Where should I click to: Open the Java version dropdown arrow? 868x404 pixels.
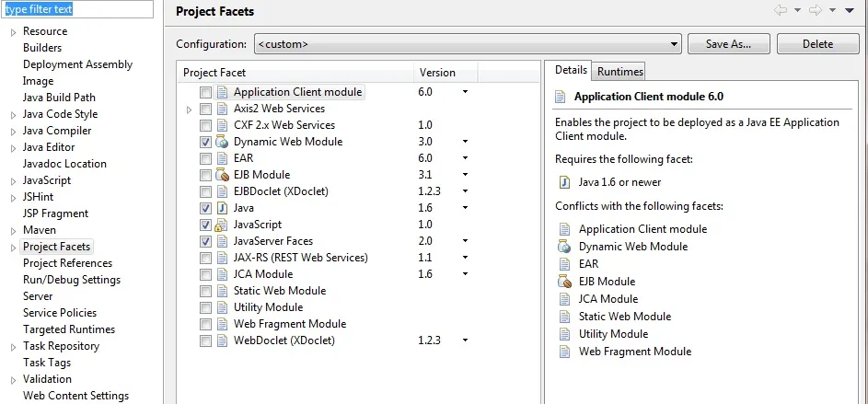(x=465, y=209)
